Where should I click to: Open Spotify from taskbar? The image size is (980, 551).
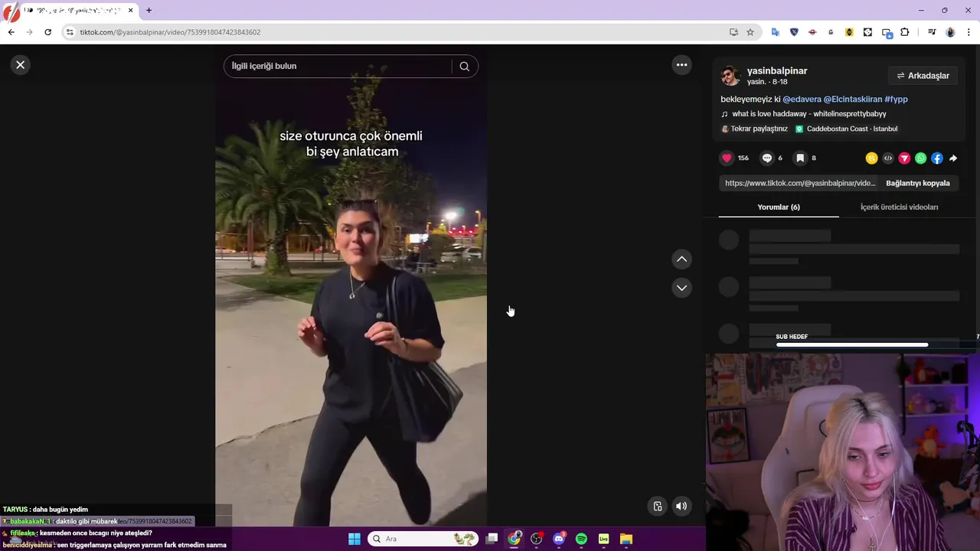pos(581,539)
